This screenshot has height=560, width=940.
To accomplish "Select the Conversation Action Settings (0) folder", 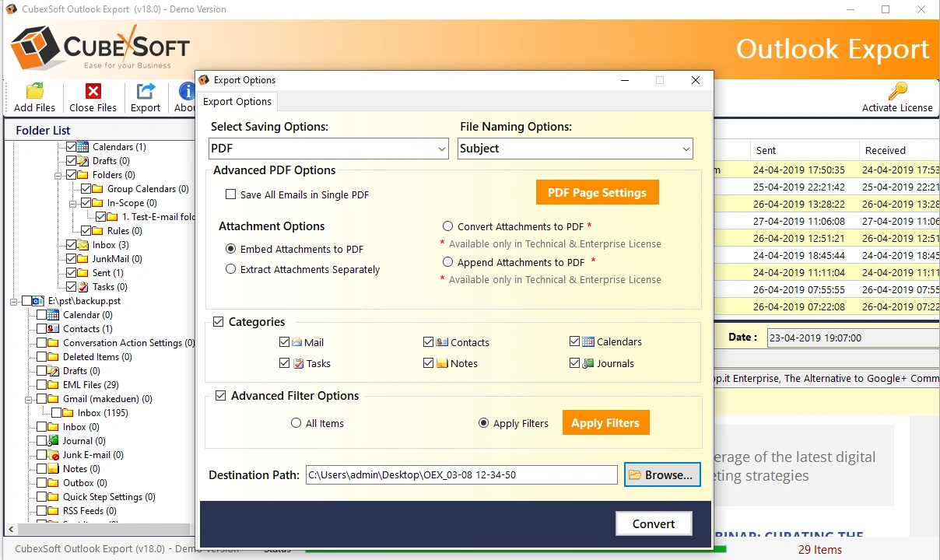I will click(x=129, y=343).
